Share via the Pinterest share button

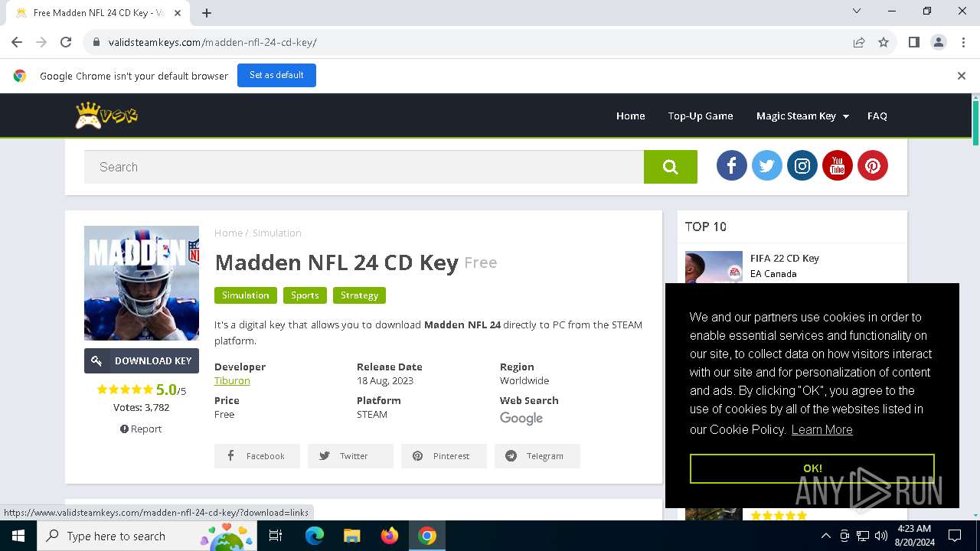[444, 456]
